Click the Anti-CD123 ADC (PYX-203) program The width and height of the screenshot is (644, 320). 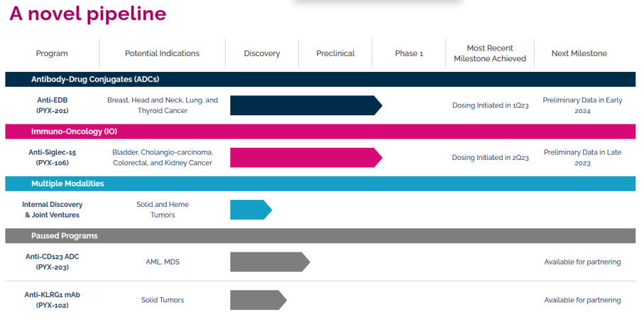pos(52,262)
